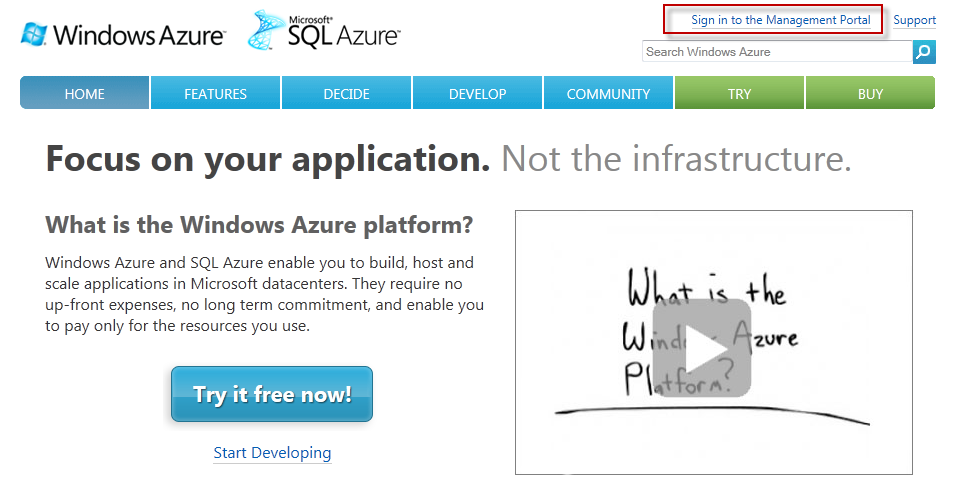Open the Support link
This screenshot has height=492, width=959.
point(914,20)
